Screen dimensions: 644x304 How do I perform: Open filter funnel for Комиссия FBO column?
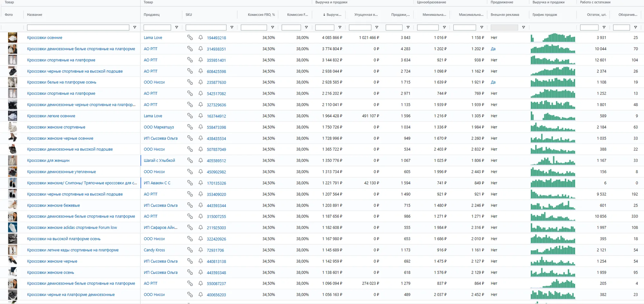coord(272,27)
